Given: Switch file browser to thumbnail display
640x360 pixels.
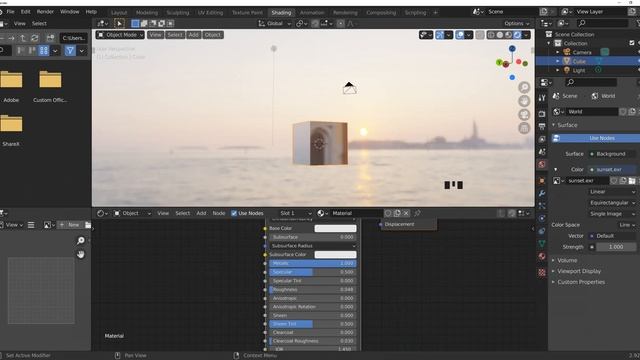Looking at the screenshot, I should pos(44,51).
